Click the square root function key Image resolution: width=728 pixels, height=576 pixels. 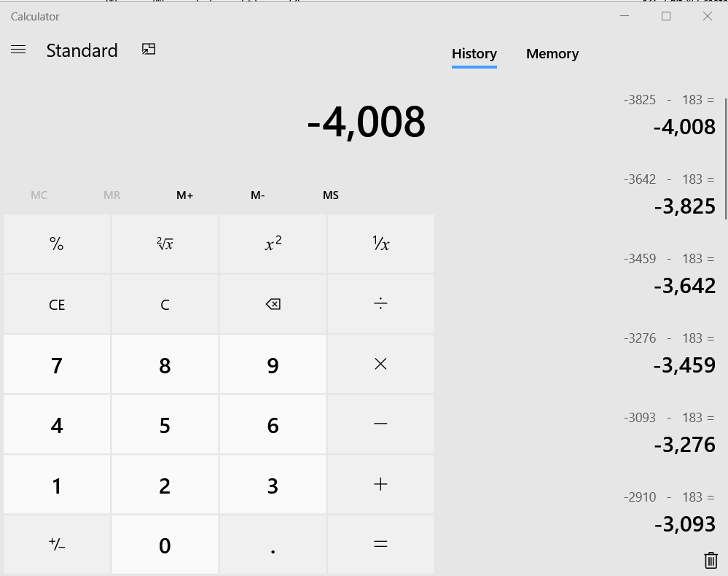click(165, 244)
